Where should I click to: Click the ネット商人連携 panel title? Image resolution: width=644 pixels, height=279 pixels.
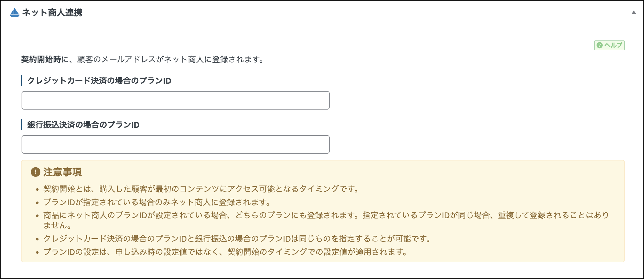[x=52, y=13]
